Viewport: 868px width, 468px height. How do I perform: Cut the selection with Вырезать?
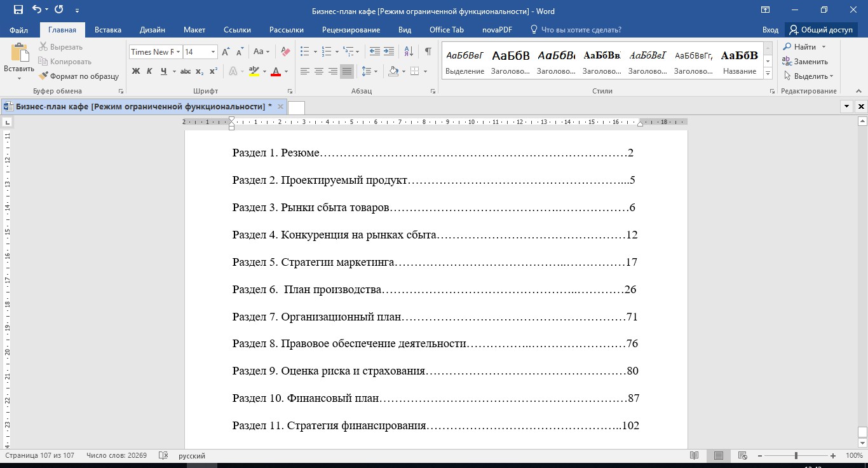[x=61, y=47]
